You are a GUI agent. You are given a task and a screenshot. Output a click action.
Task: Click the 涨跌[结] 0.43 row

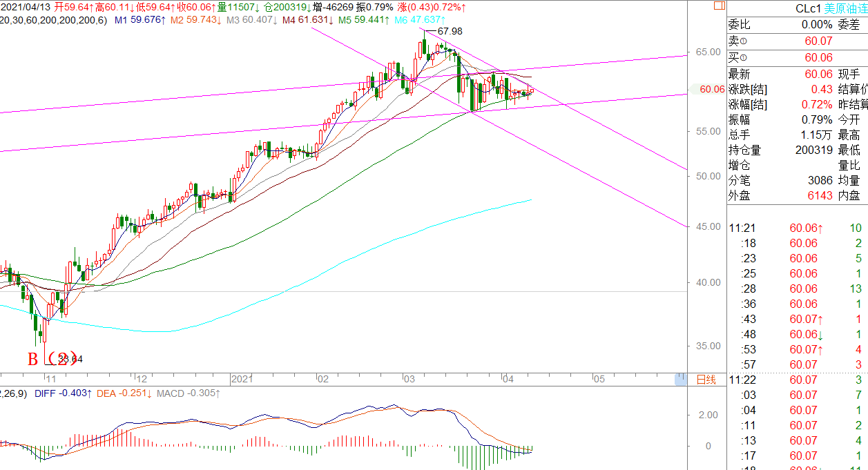click(797, 90)
